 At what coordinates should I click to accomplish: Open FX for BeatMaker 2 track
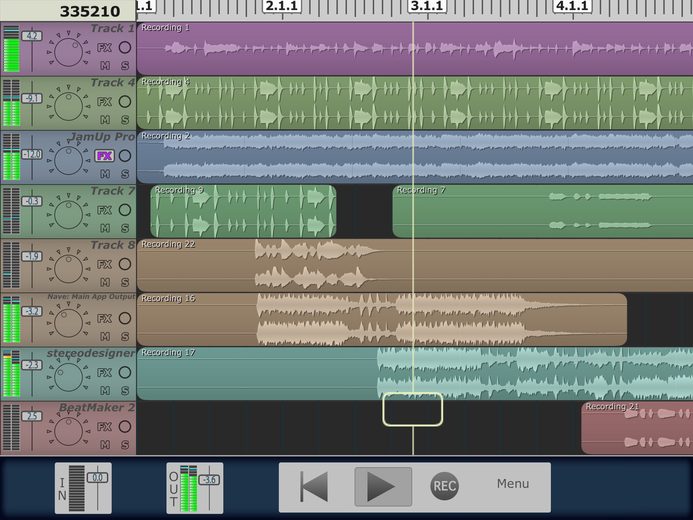click(x=104, y=427)
